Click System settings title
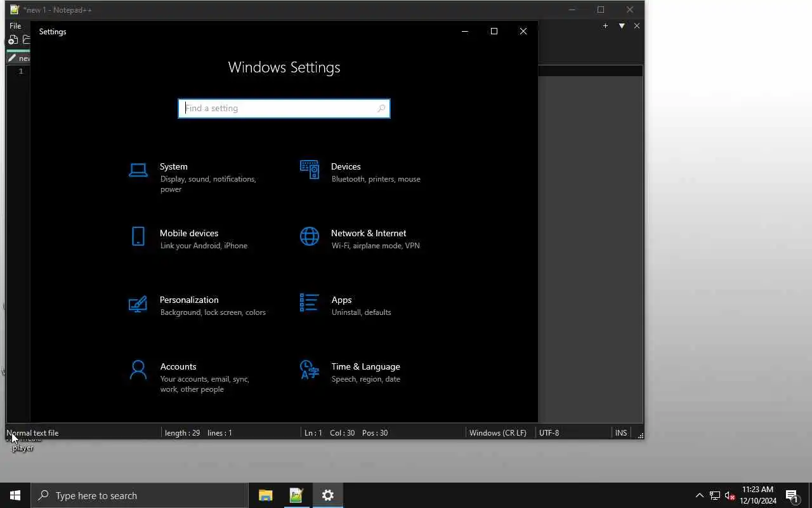Image resolution: width=812 pixels, height=508 pixels. [x=173, y=166]
